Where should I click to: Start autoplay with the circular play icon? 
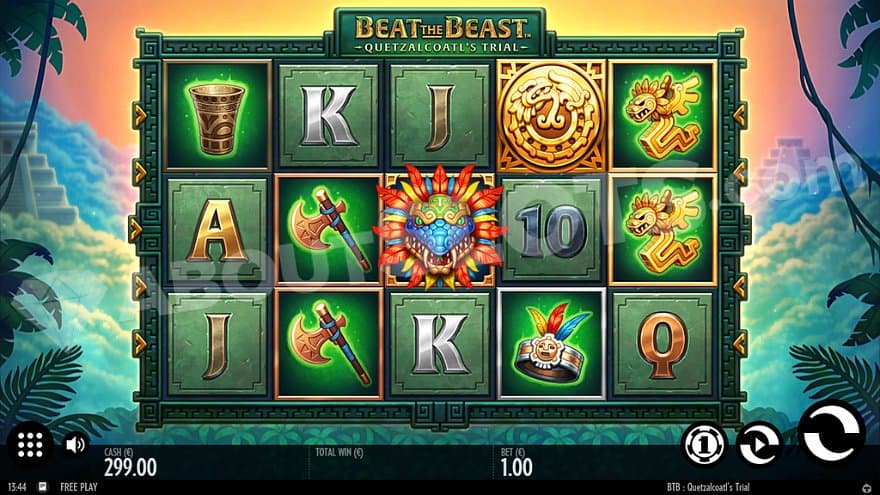coord(759,444)
